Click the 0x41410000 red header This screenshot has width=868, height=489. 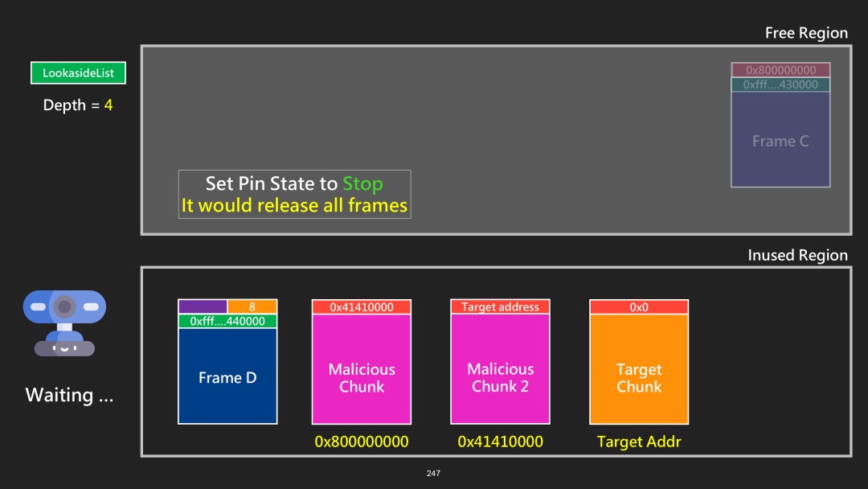pos(362,306)
